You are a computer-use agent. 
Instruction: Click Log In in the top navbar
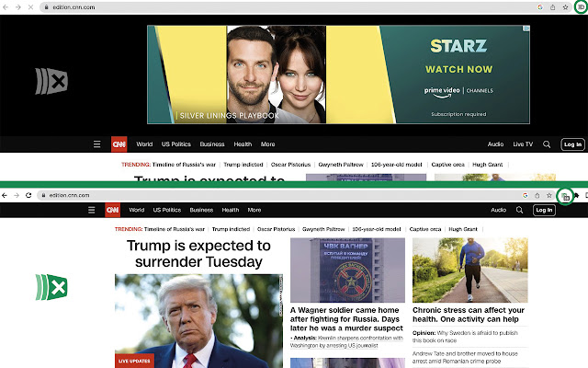pos(572,144)
